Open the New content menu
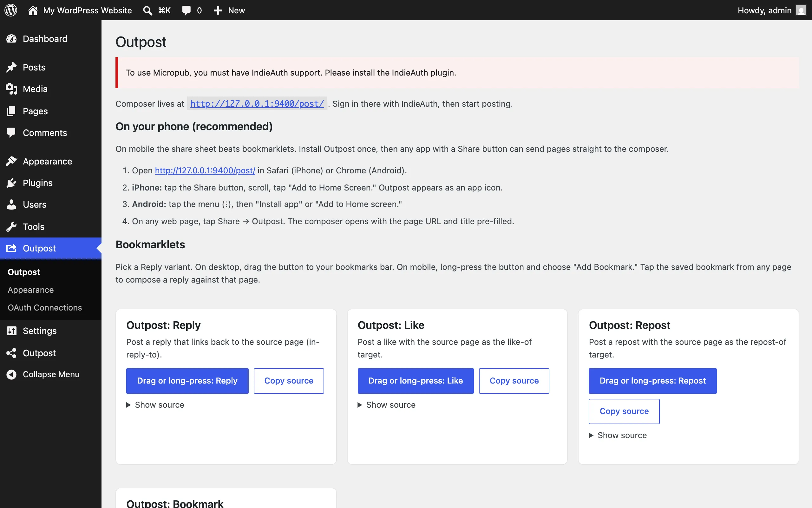 pos(230,10)
